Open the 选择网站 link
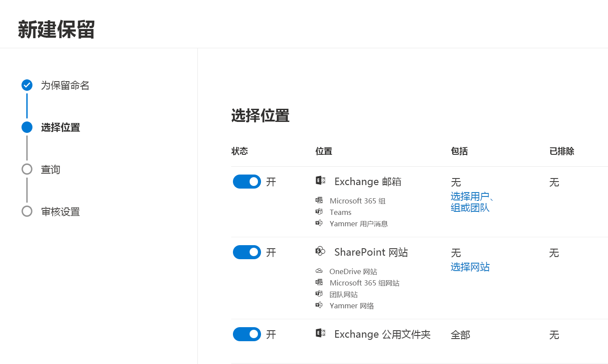Image resolution: width=608 pixels, height=364 pixels. 470,267
